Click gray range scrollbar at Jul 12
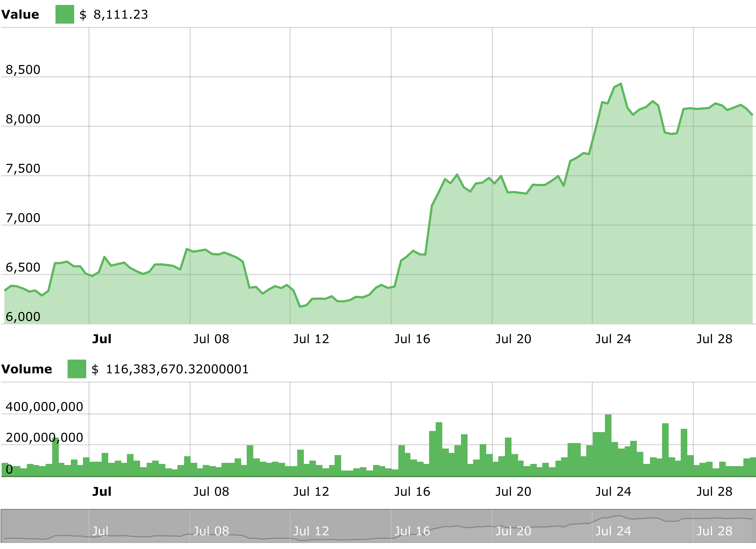 (x=311, y=531)
